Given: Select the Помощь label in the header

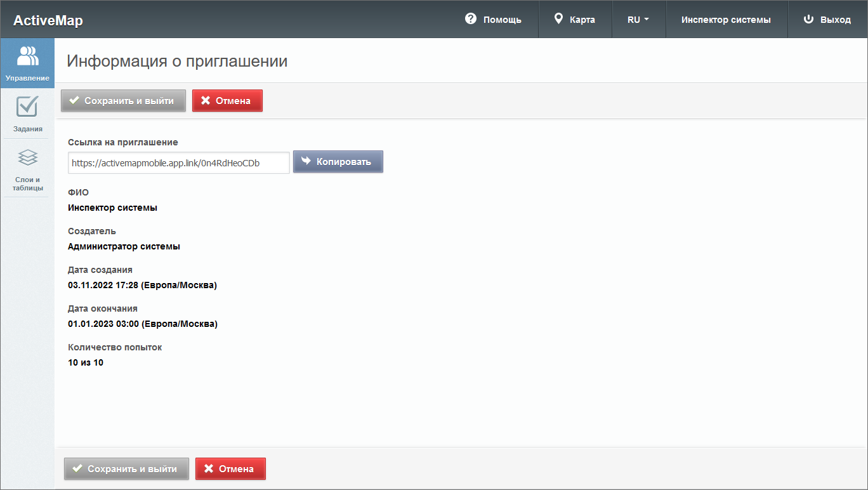Looking at the screenshot, I should (x=502, y=20).
